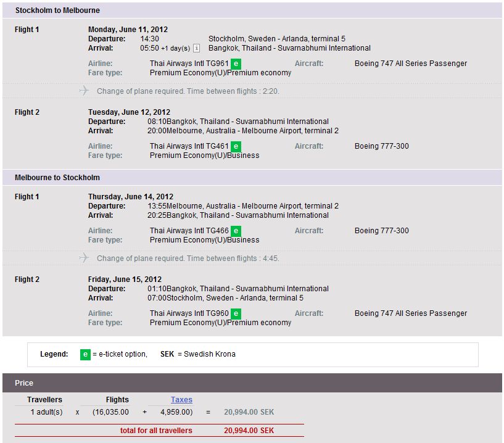This screenshot has width=504, height=443.
Task: Click the Travellers column heading
Action: (x=44, y=400)
